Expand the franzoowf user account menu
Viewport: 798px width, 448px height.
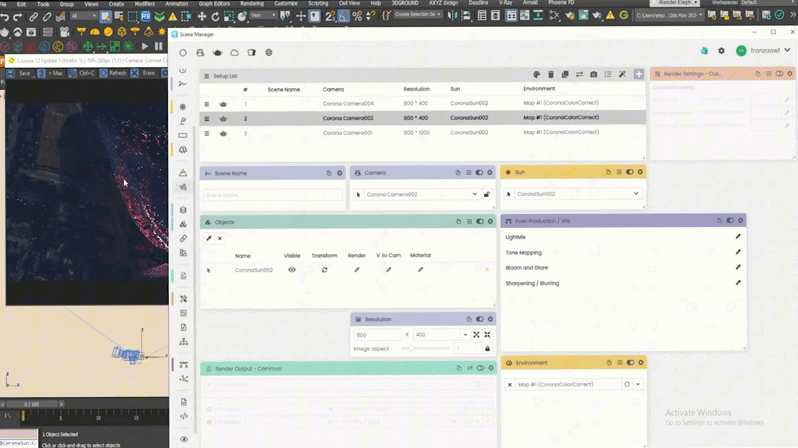click(787, 50)
